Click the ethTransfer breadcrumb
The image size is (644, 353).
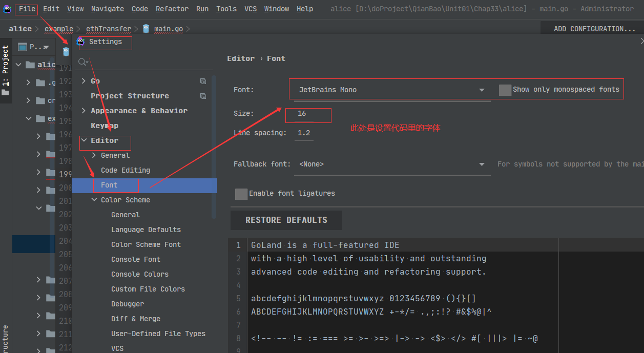109,29
